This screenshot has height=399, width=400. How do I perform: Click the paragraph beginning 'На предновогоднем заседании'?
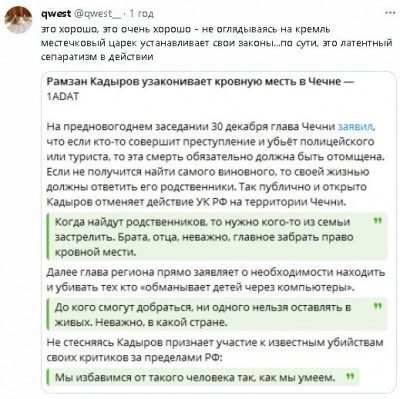click(x=216, y=164)
